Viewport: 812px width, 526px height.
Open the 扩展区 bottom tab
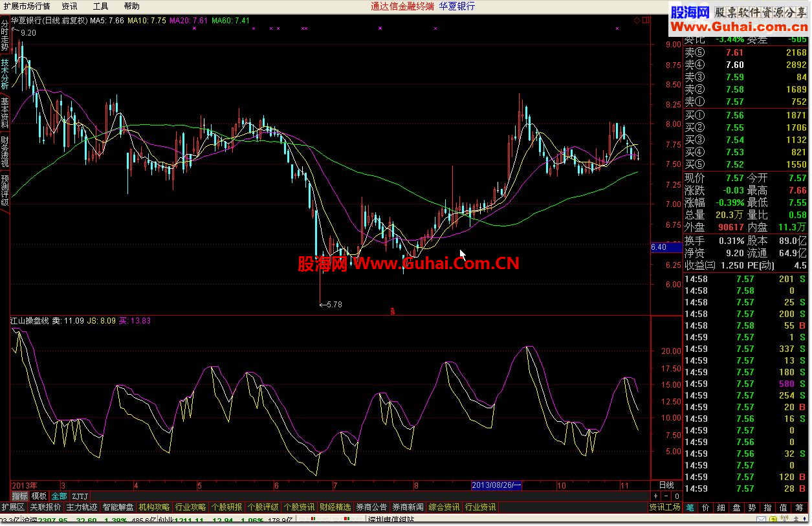coord(13,507)
